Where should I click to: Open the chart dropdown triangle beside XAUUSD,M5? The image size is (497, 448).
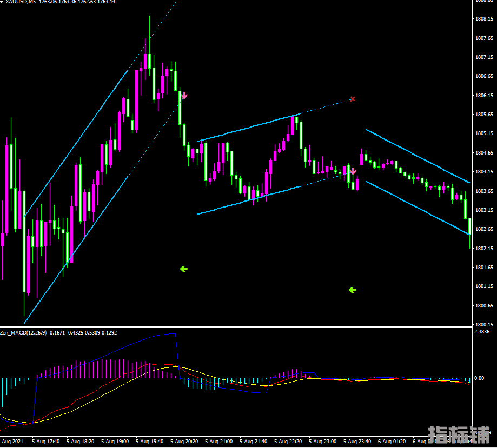[2, 2]
